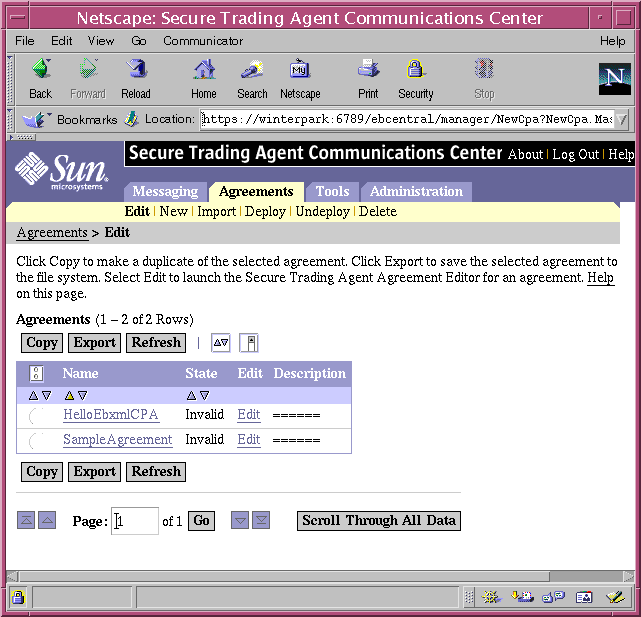Click the Forward navigation icon
Viewport: 641px width, 617px height.
(x=88, y=69)
